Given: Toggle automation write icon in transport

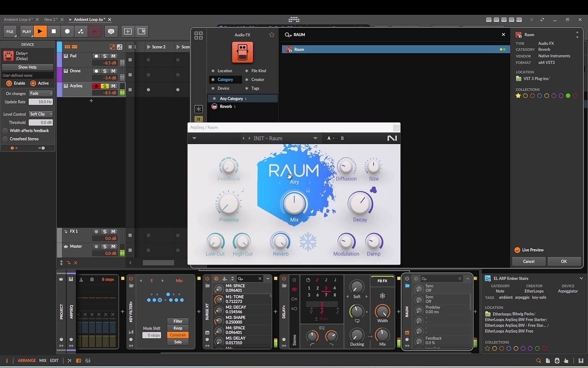Looking at the screenshot, I should [x=81, y=31].
